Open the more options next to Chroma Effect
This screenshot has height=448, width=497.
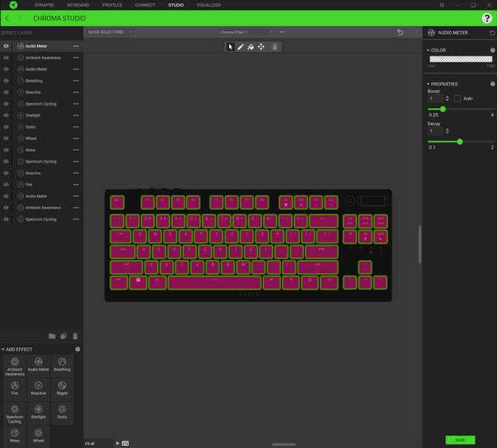coord(283,32)
